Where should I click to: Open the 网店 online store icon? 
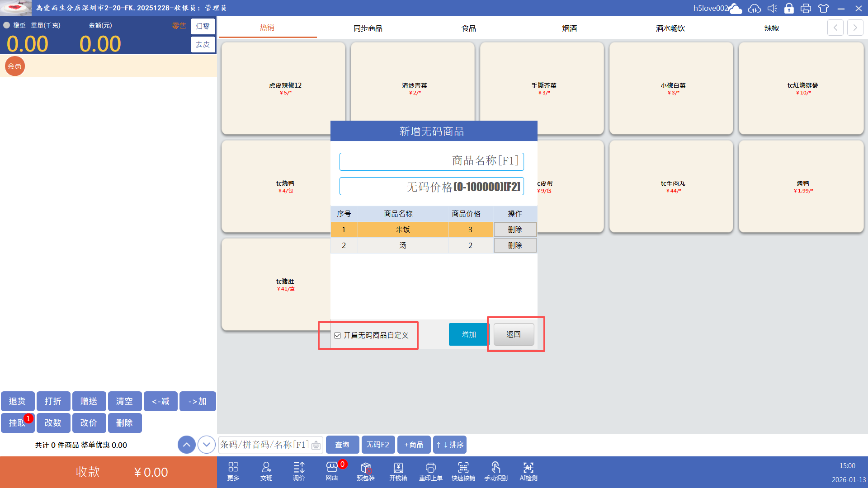(x=332, y=471)
